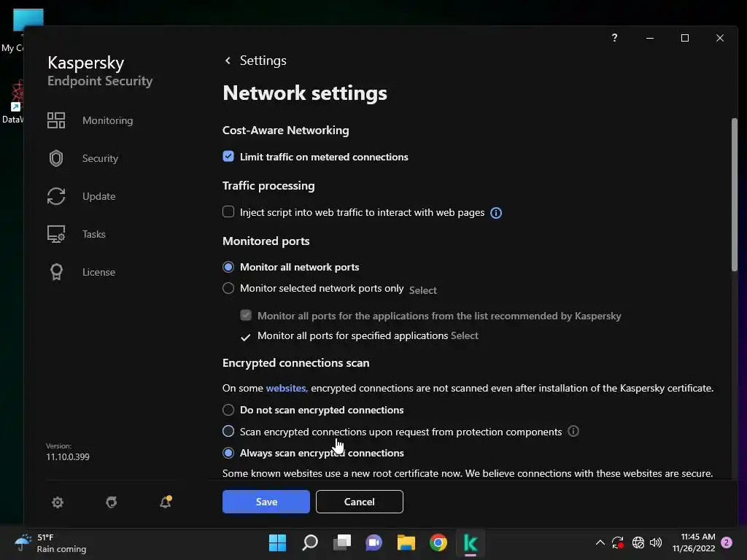This screenshot has width=747, height=560.
Task: Click the Update circular arrows icon
Action: click(x=55, y=196)
